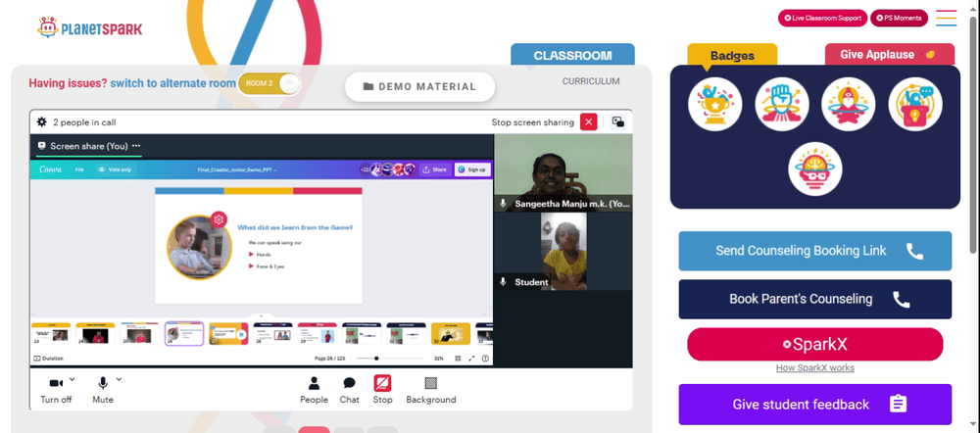Open call settings gear icon
This screenshot has height=433, width=980.
tap(42, 121)
